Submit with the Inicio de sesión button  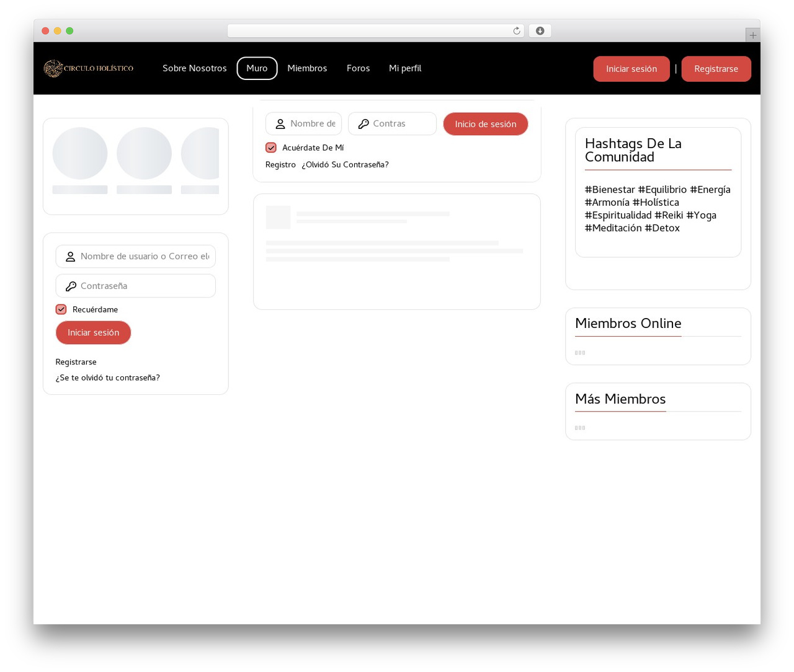pyautogui.click(x=486, y=124)
